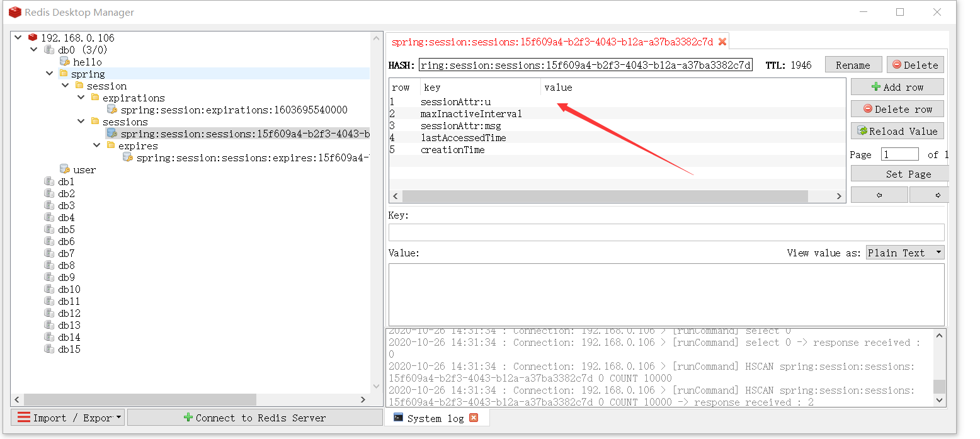This screenshot has width=980, height=439.
Task: Click Set Page button
Action: pyautogui.click(x=899, y=174)
